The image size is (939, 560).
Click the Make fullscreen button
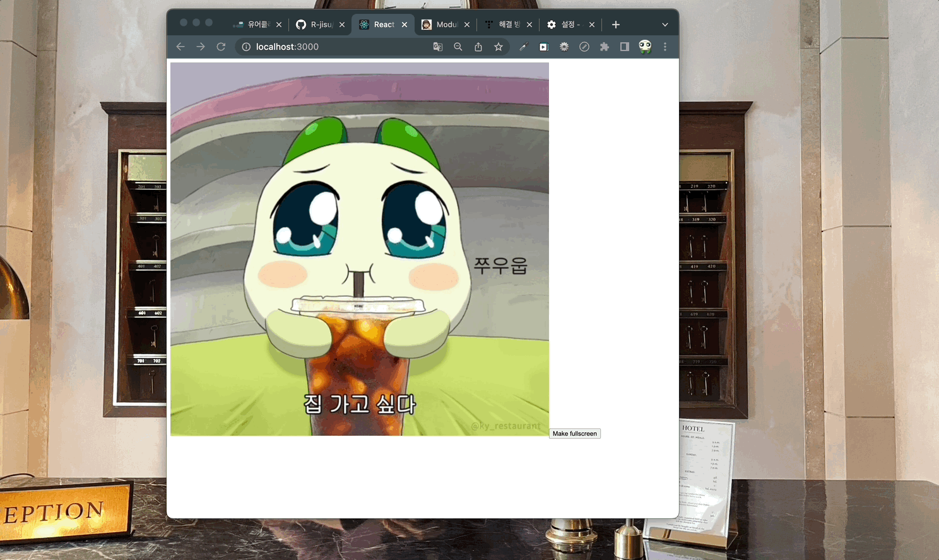(575, 434)
